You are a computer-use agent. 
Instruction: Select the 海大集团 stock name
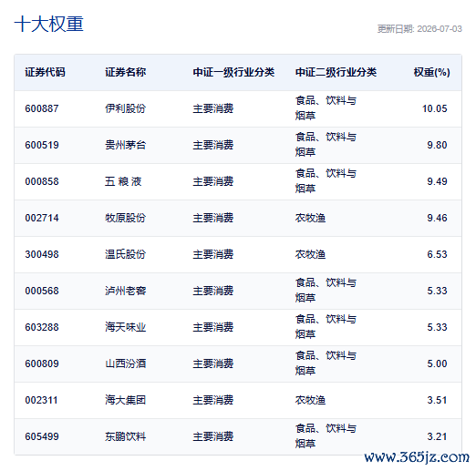[x=125, y=400]
